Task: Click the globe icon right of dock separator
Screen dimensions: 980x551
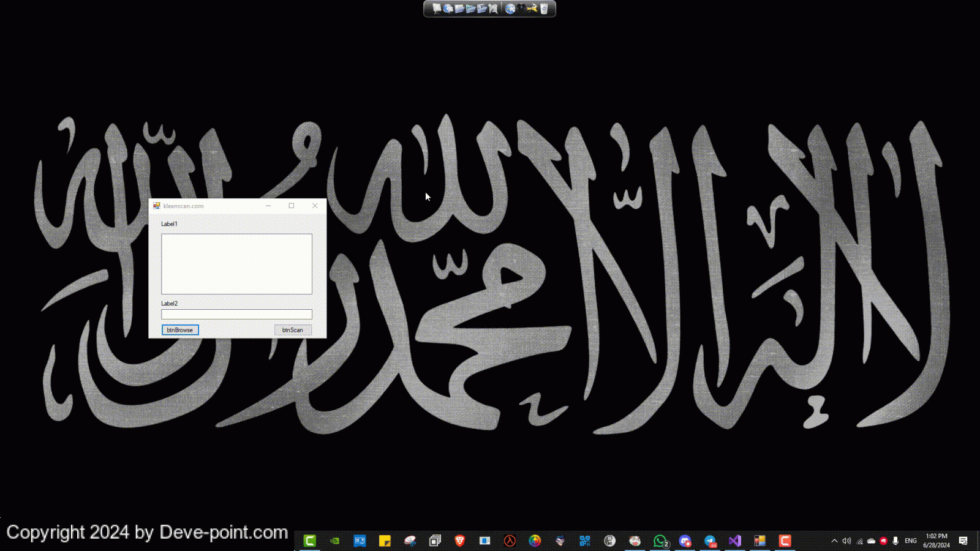Action: [510, 9]
